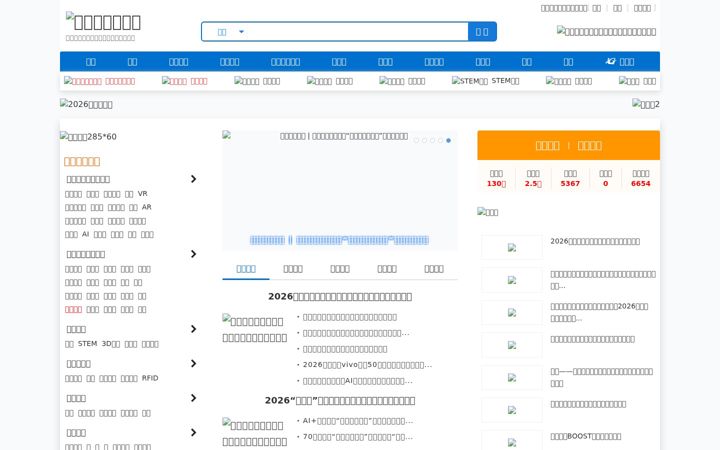720x450 pixels.
Task: Open bold headline with 2026 and quotes
Action: tap(340, 400)
